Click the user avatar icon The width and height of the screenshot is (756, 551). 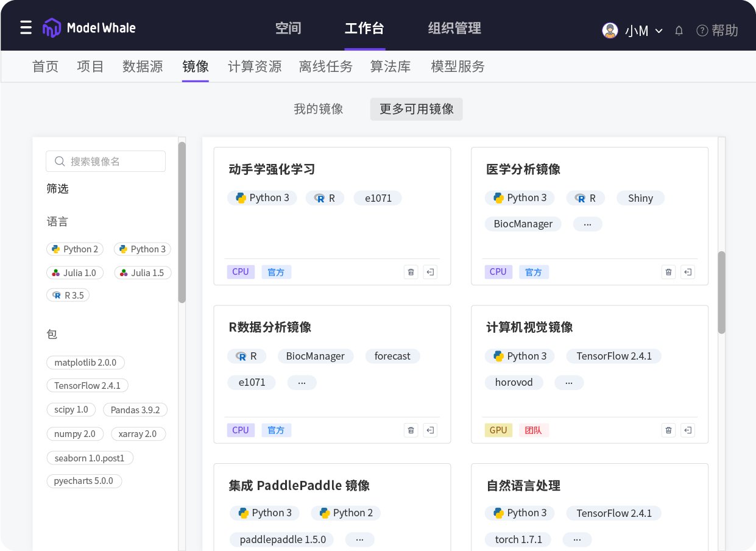tap(610, 30)
